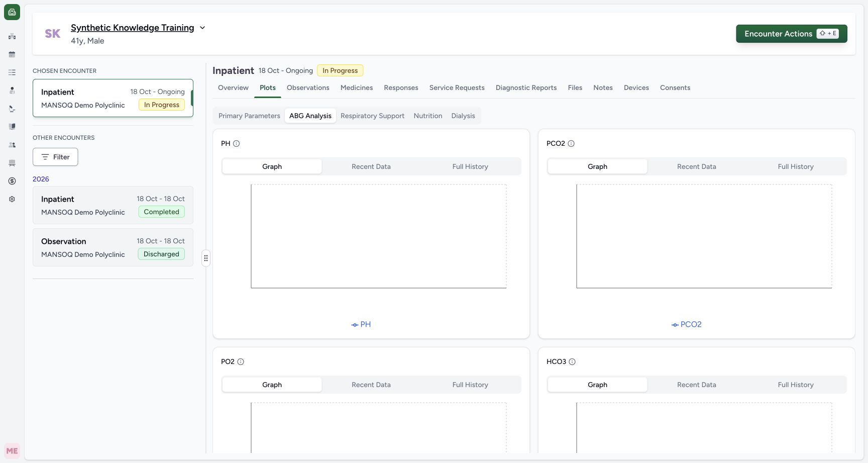
Task: Click the green hospital logo icon
Action: click(12, 12)
